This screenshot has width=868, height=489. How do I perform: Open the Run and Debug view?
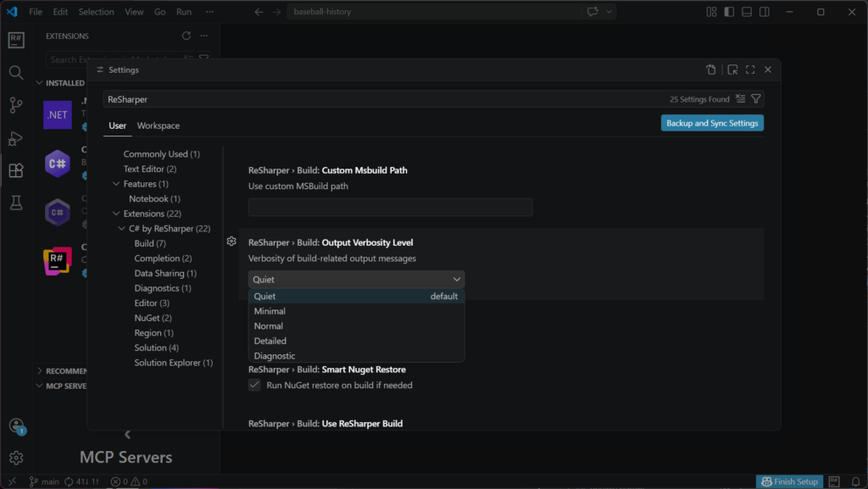[15, 138]
